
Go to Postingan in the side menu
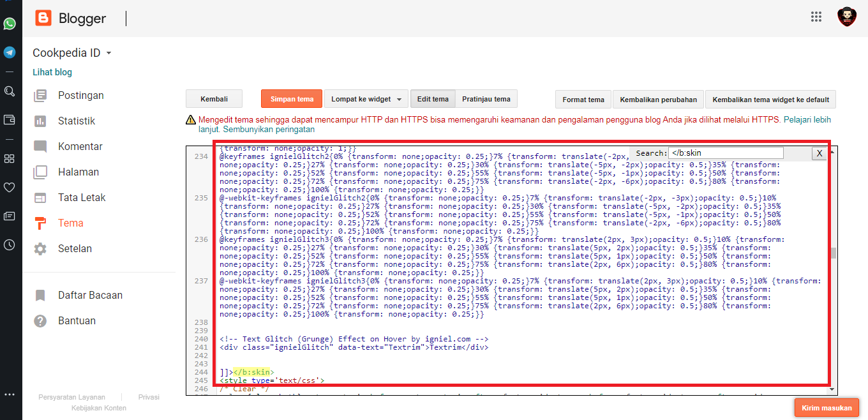pos(80,95)
